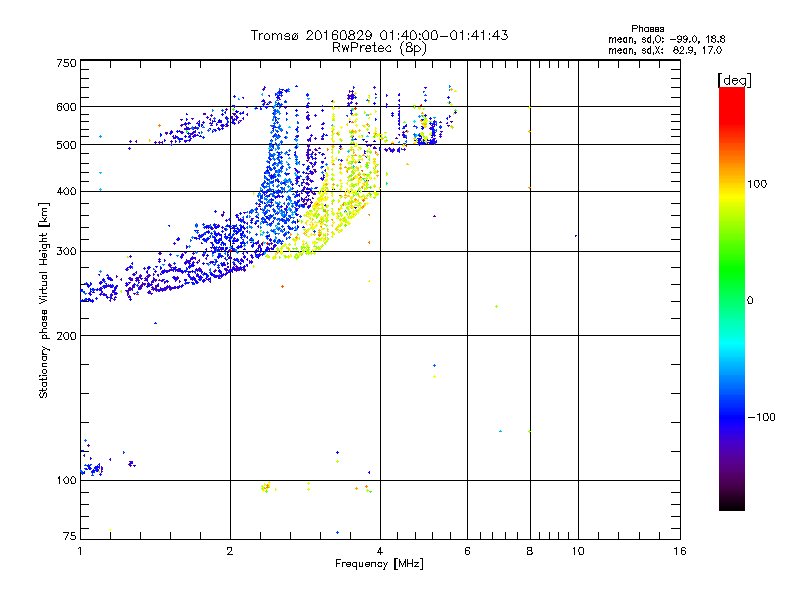800x600 pixels.
Task: Click the x-axis tick label '6'
Action: 467,551
